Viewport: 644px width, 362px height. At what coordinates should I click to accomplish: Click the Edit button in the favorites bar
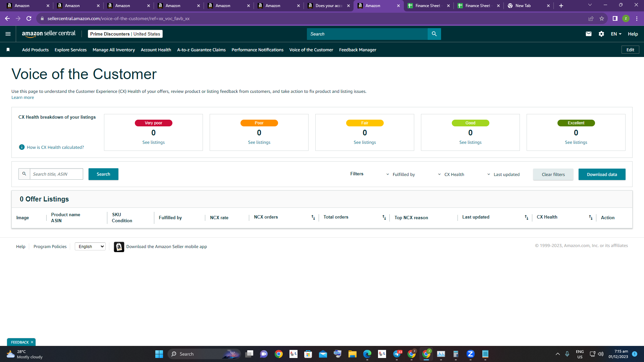tap(630, 50)
